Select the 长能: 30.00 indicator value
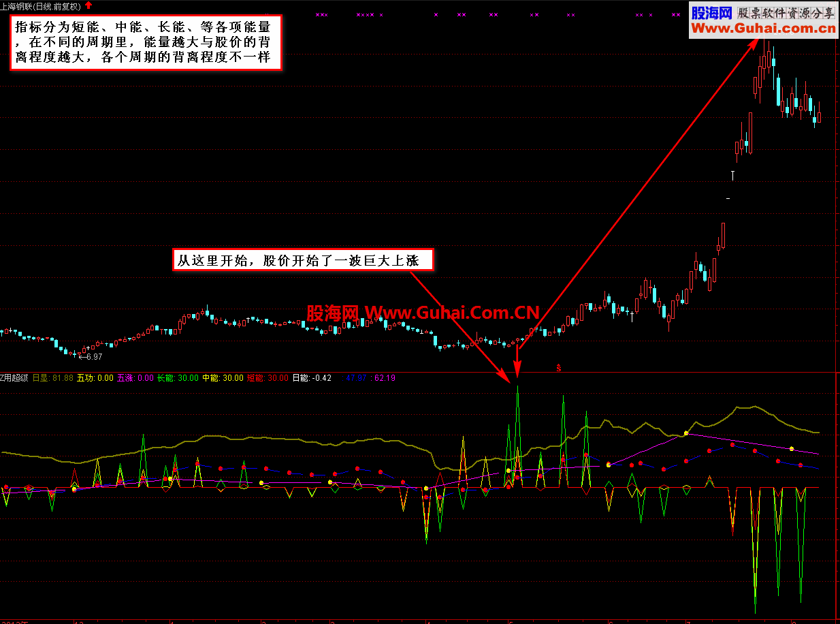Viewport: 840px width, 624px height. coord(178,377)
